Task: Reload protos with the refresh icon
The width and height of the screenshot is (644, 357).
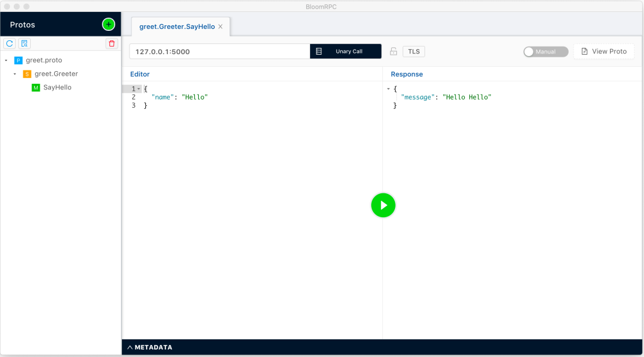Action: point(9,43)
